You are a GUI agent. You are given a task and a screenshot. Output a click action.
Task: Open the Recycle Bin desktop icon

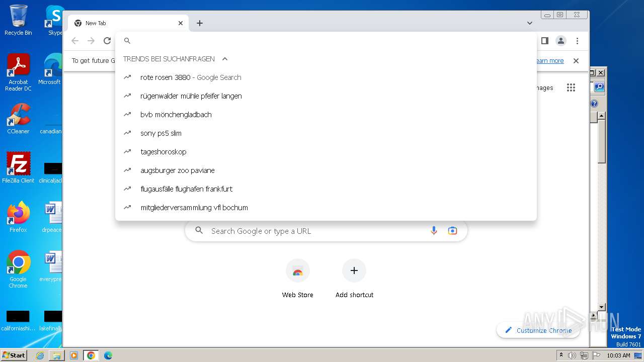(x=18, y=20)
